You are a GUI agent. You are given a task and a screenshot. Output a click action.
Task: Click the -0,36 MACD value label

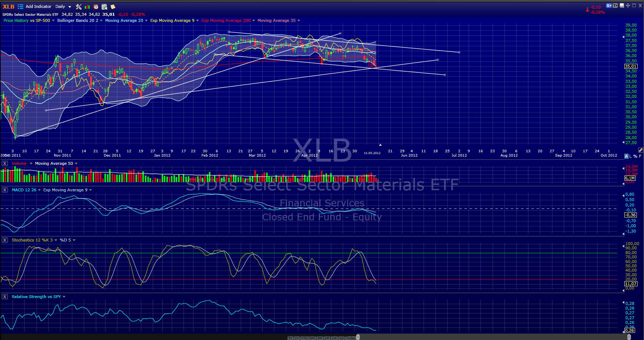pos(630,215)
